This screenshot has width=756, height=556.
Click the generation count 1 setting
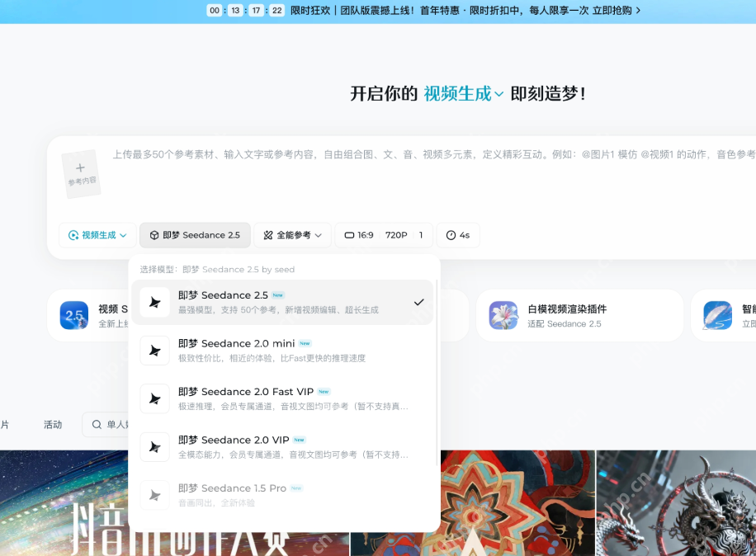click(x=421, y=235)
